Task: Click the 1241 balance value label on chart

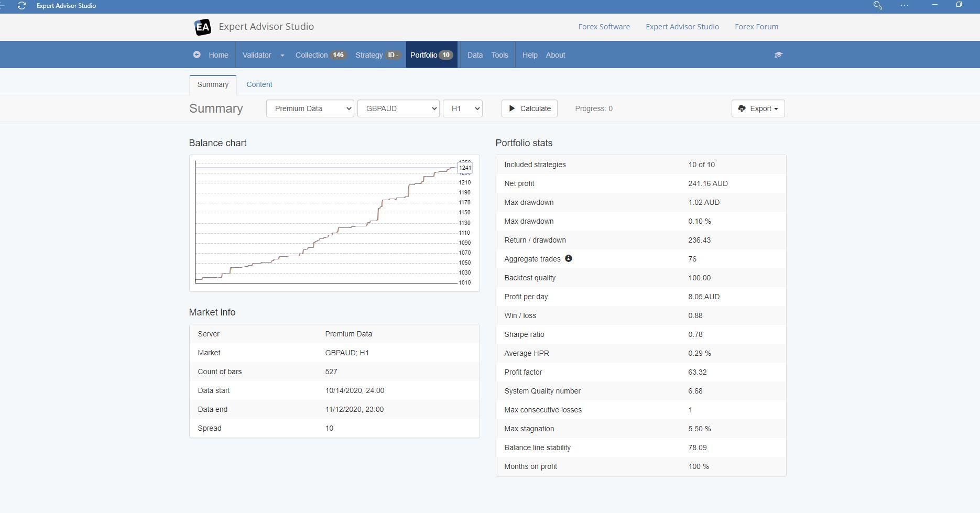Action: point(465,168)
